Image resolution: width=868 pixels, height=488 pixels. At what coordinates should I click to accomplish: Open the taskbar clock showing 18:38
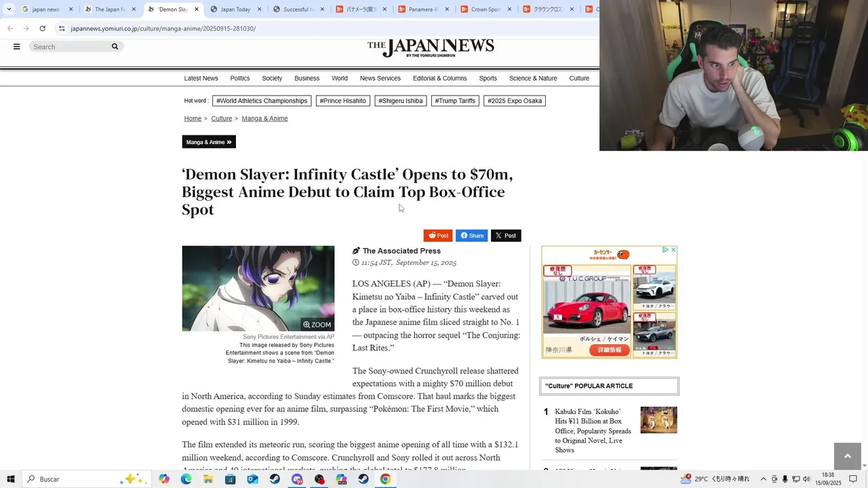[828, 479]
